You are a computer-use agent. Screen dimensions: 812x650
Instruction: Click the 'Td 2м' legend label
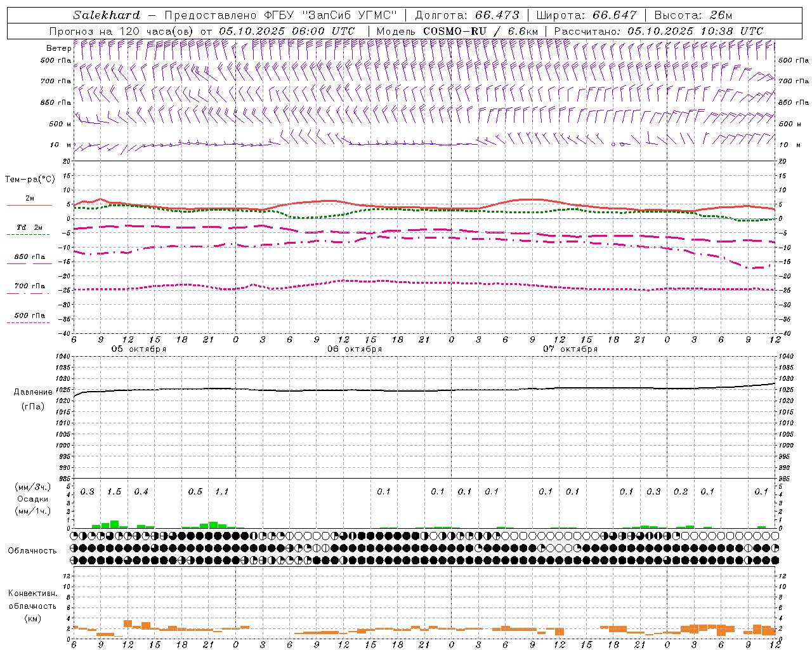point(30,227)
